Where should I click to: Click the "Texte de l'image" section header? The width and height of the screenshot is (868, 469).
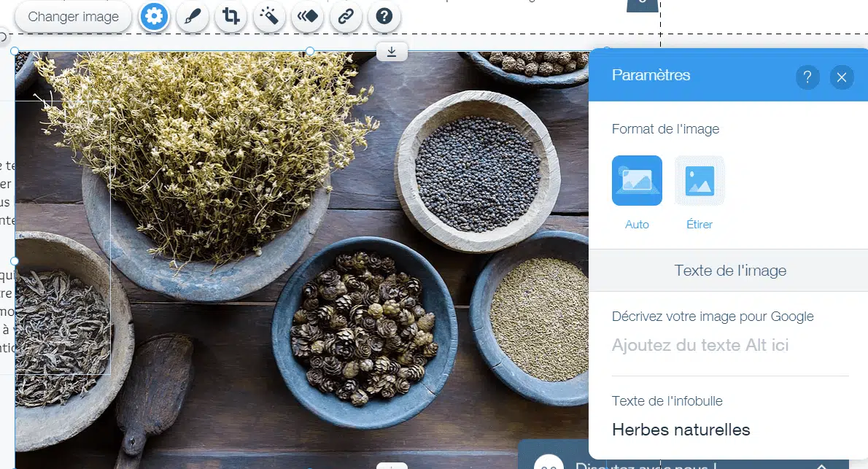pyautogui.click(x=729, y=271)
